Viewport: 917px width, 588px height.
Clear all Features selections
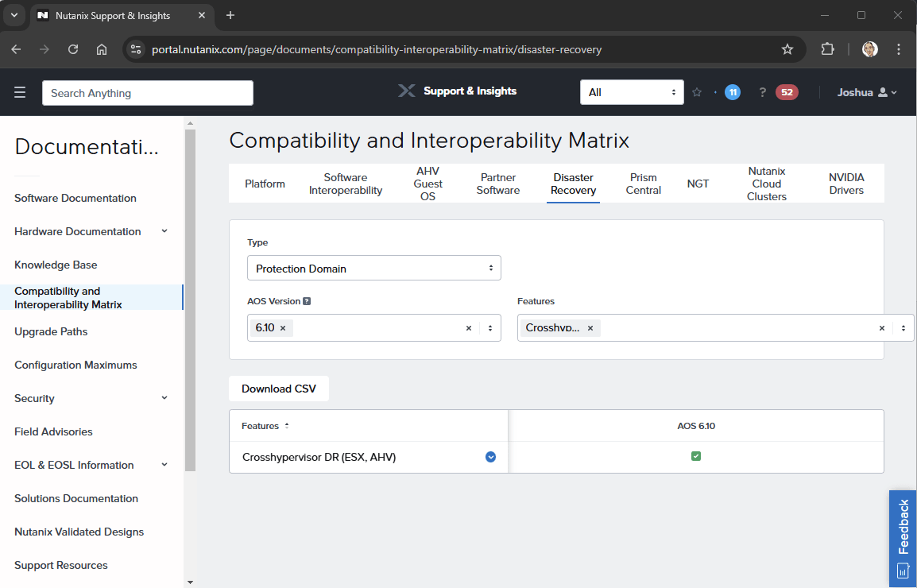pyautogui.click(x=882, y=328)
